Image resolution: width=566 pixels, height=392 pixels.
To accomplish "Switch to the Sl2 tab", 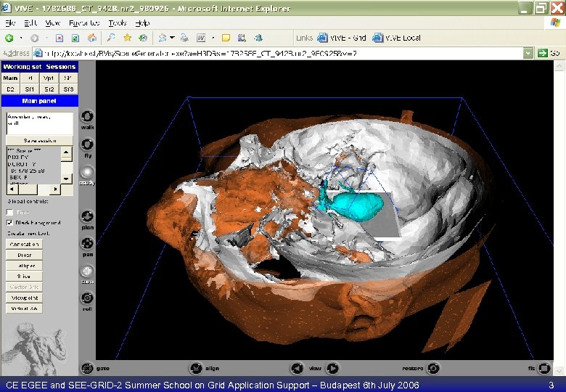I will tap(49, 89).
